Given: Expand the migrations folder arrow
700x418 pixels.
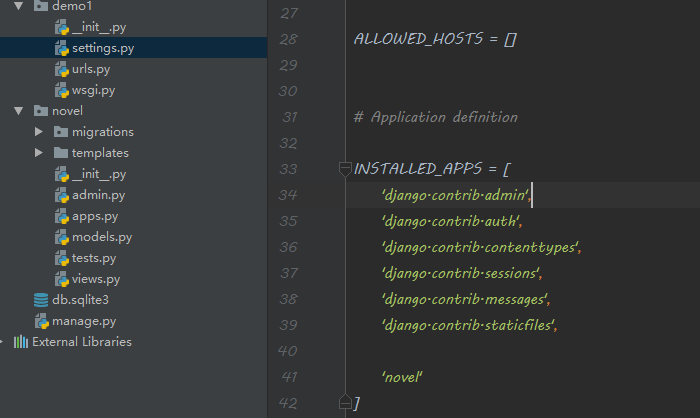Looking at the screenshot, I should 38,132.
